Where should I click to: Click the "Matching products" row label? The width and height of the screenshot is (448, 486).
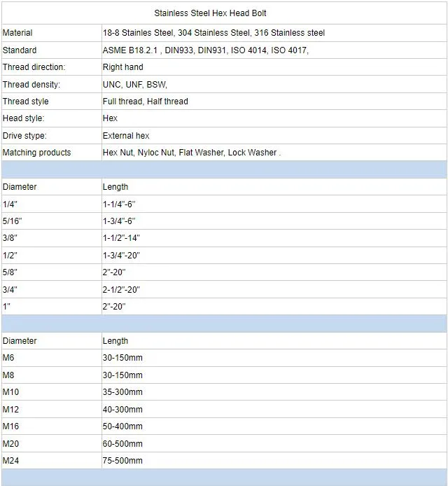pos(36,153)
